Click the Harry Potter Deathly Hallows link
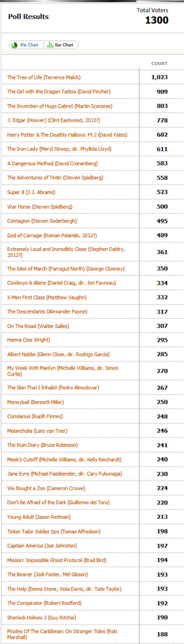The height and width of the screenshot is (644, 184). click(x=67, y=135)
